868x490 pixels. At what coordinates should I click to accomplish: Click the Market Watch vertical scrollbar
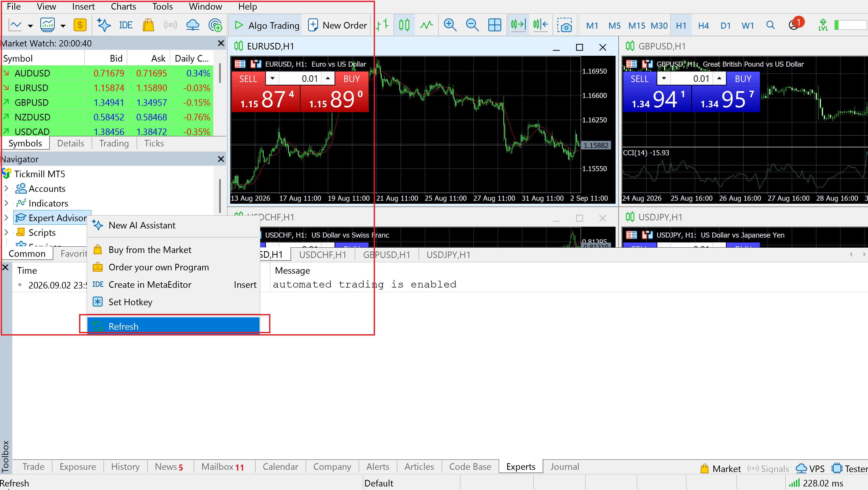pyautogui.click(x=220, y=73)
